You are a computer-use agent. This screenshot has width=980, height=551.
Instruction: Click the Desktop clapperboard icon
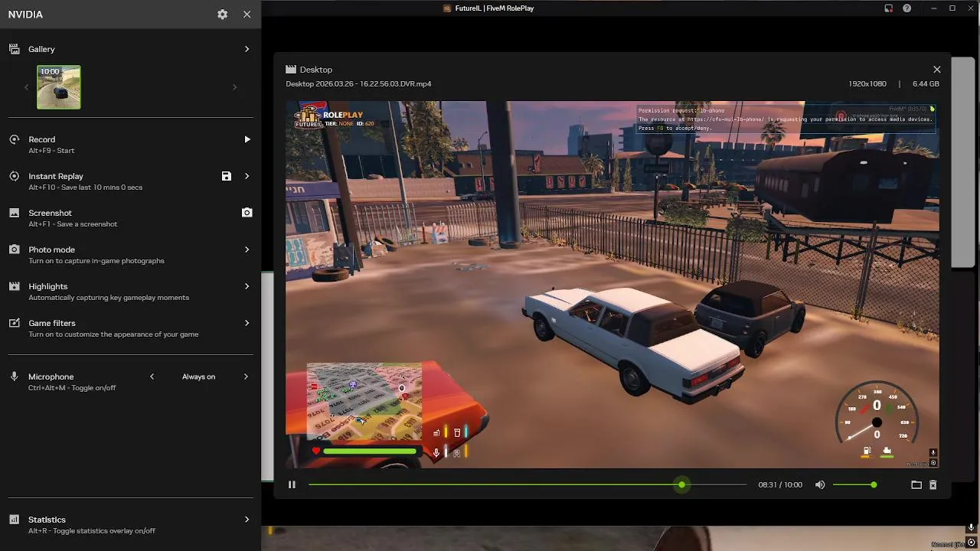pos(291,70)
